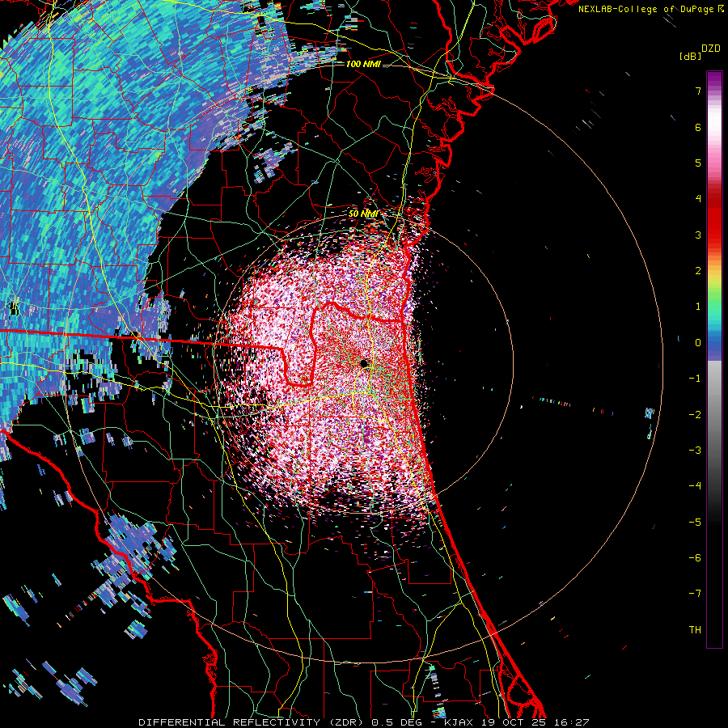Click the 3 value on the color scale
Viewport: 728px width, 728px height.
[698, 235]
